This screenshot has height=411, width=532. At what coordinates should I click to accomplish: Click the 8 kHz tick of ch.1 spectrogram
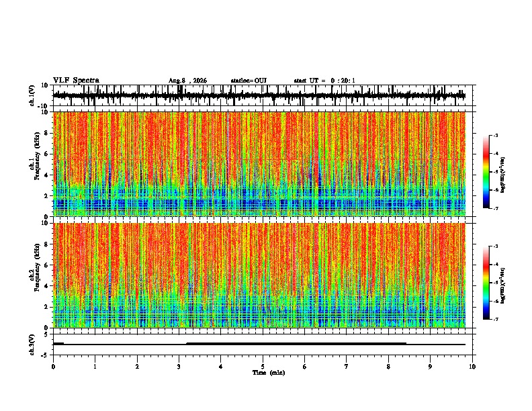pos(46,133)
